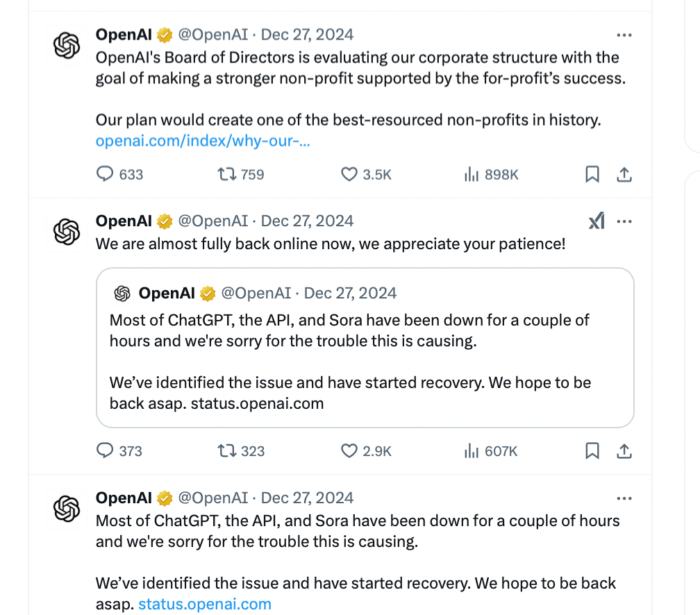This screenshot has height=615, width=700.
Task: Open the quoted outage tweet card
Action: coord(365,348)
